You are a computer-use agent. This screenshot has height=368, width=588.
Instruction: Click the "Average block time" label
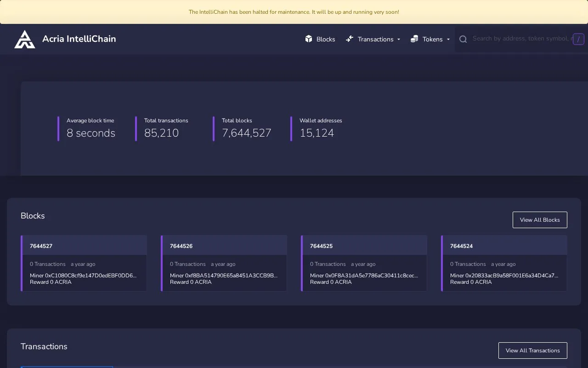point(90,121)
